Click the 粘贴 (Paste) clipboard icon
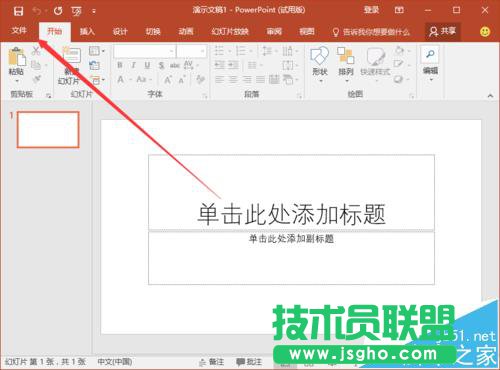Viewport: 500px width, 370px height. coord(17,57)
